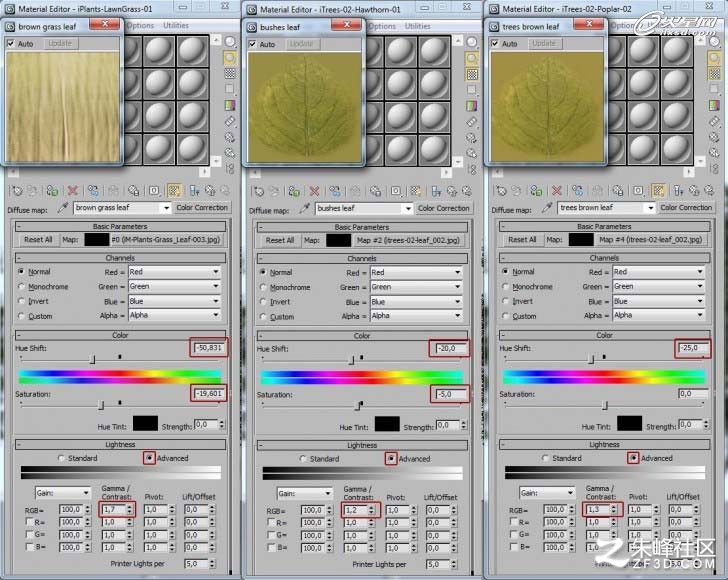Click Get Material icon in LawnGrass editor
The width and height of the screenshot is (728, 580).
tap(17, 190)
